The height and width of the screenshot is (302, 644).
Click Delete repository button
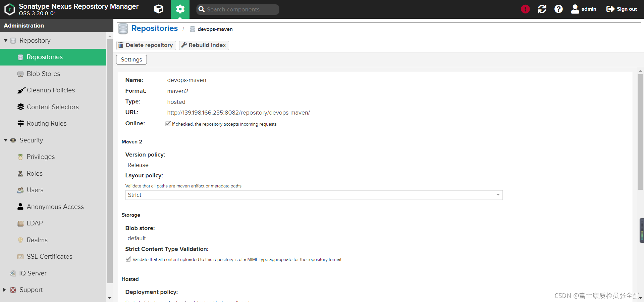pyautogui.click(x=146, y=45)
